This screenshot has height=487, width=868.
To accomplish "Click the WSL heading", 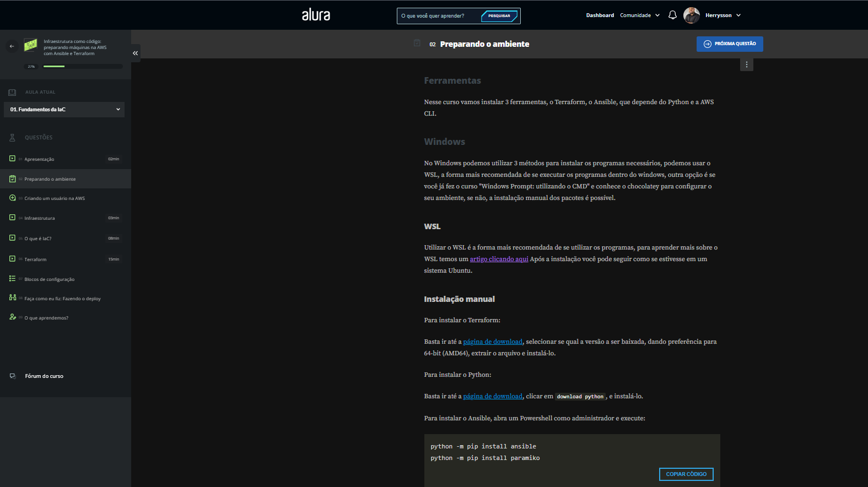I will 432,226.
